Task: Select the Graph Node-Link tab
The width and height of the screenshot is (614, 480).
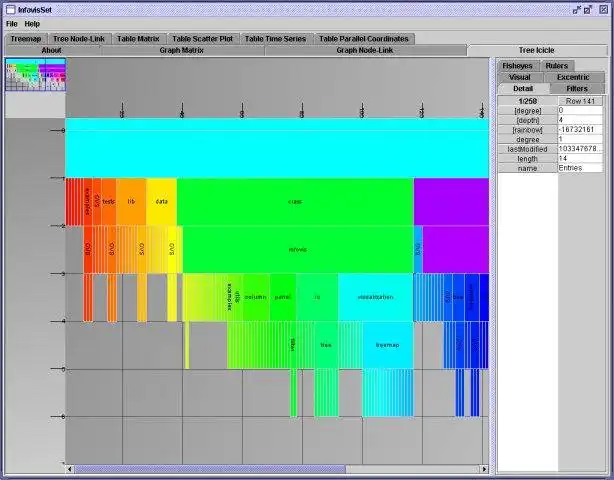Action: tap(365, 50)
